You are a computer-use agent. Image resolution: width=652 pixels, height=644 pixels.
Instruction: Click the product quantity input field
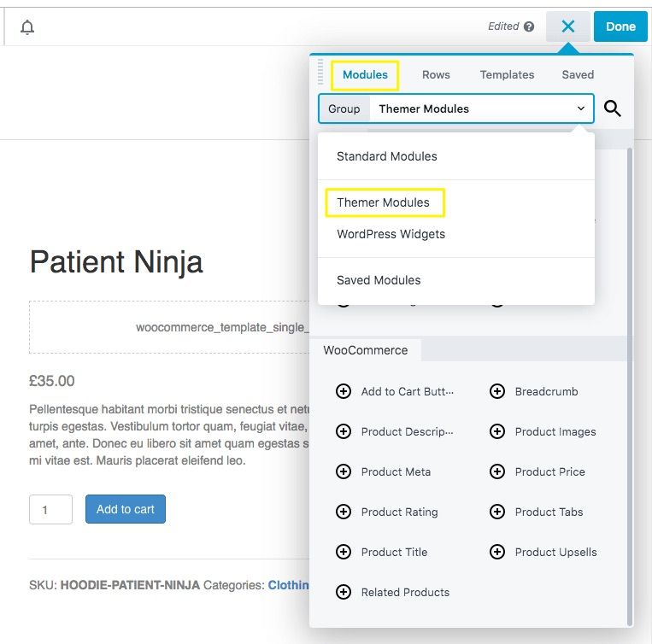pos(50,510)
